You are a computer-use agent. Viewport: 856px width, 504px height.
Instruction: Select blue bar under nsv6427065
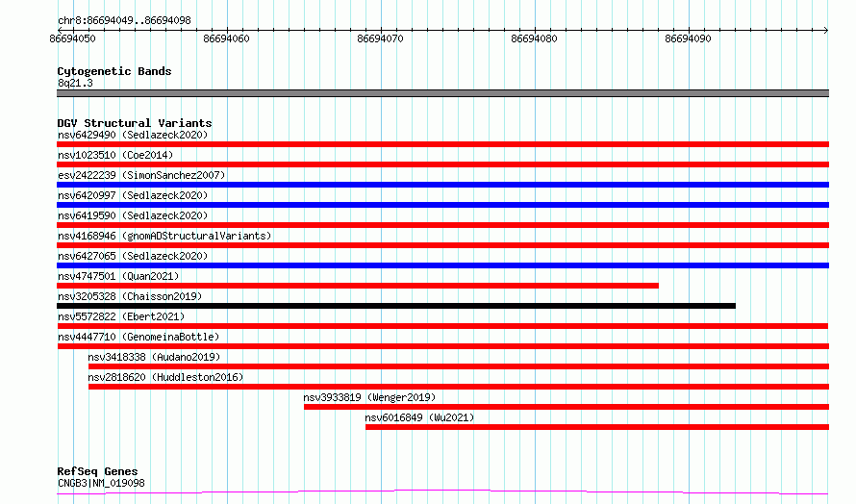(442, 265)
